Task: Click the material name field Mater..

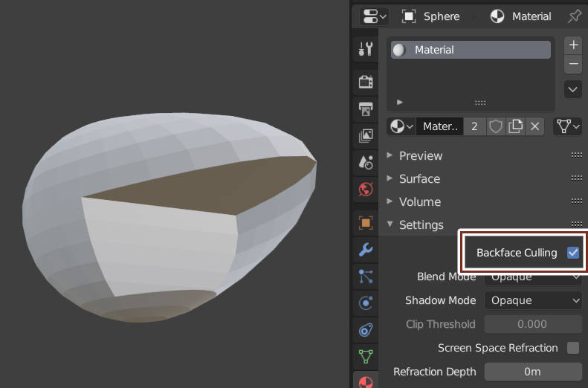Action: pos(439,126)
